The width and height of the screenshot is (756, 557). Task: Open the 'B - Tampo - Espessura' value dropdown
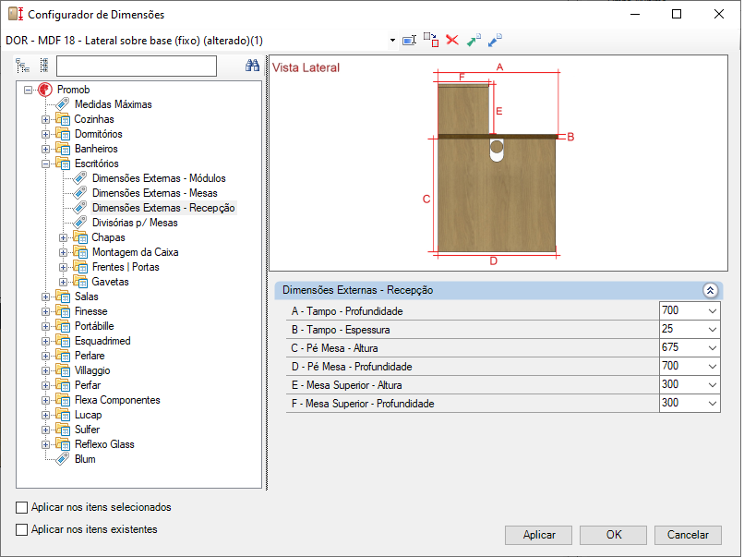coord(712,329)
